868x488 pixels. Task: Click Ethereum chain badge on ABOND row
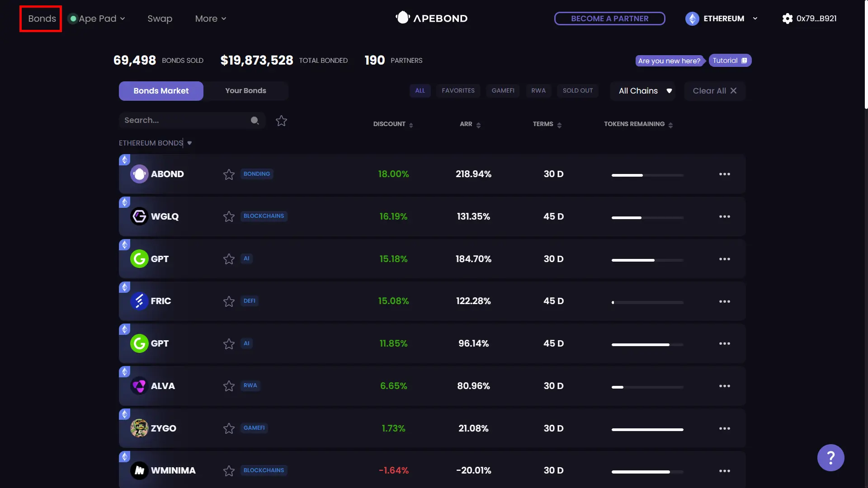[124, 160]
